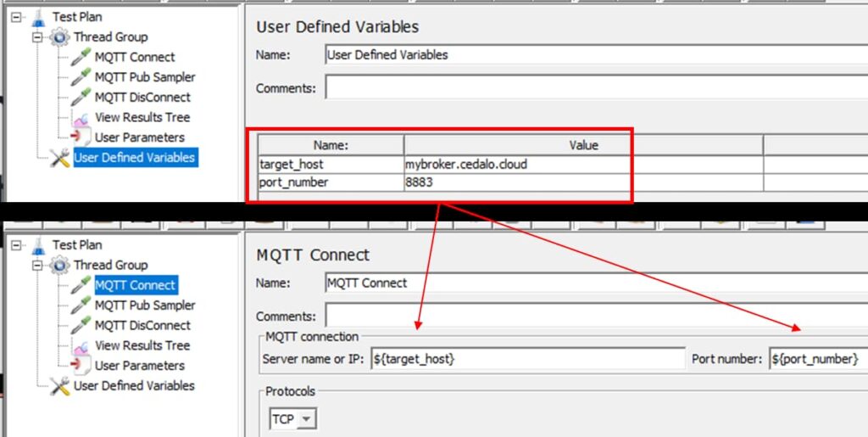This screenshot has width=868, height=437.
Task: Select the mybroker.cedalo.cloud value cell
Action: [583, 165]
